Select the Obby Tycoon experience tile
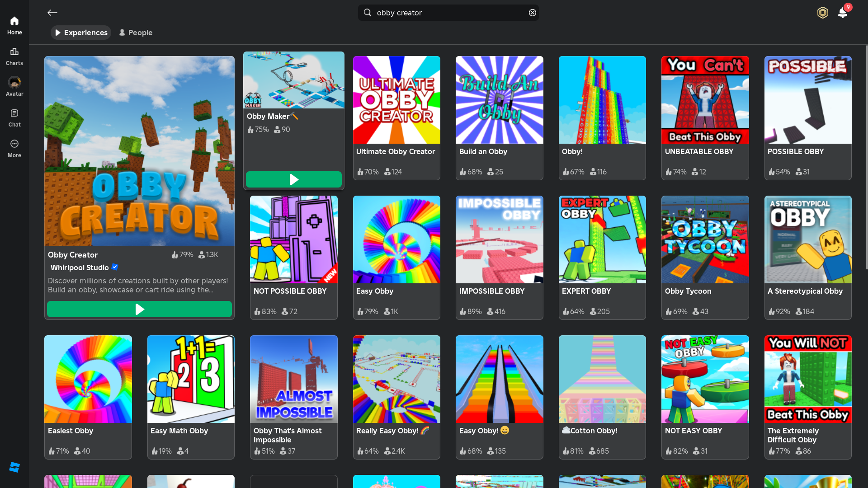The height and width of the screenshot is (488, 868). click(705, 258)
